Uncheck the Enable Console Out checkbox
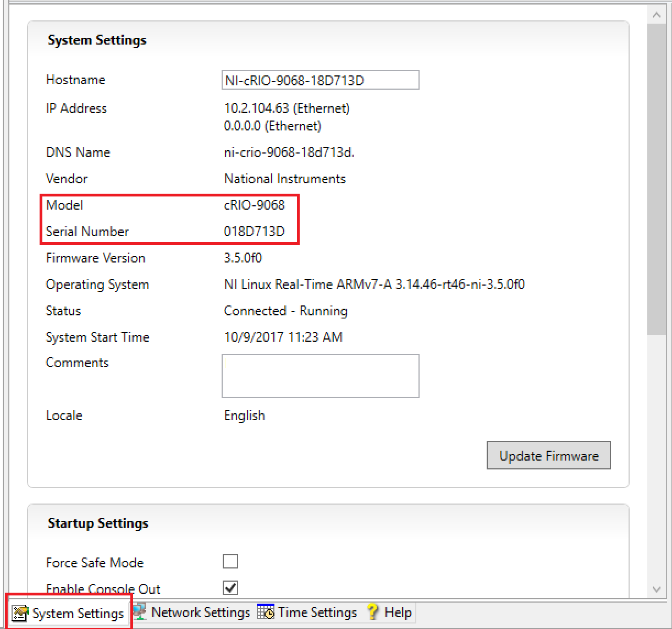672x629 pixels. point(230,588)
